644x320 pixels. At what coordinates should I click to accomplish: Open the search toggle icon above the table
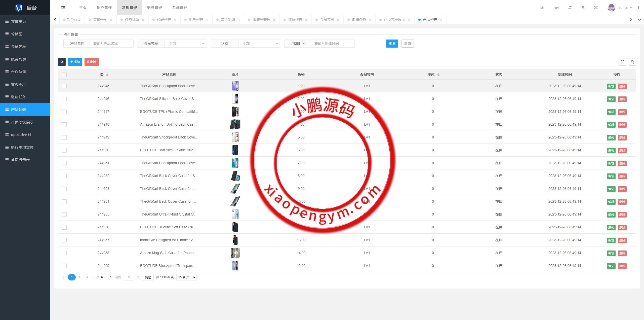tap(632, 62)
